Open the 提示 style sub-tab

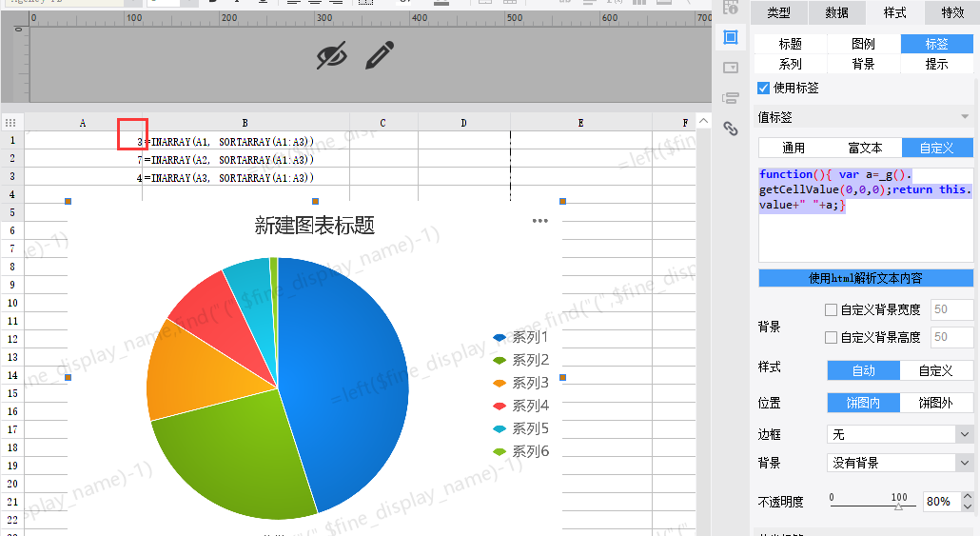pos(937,64)
